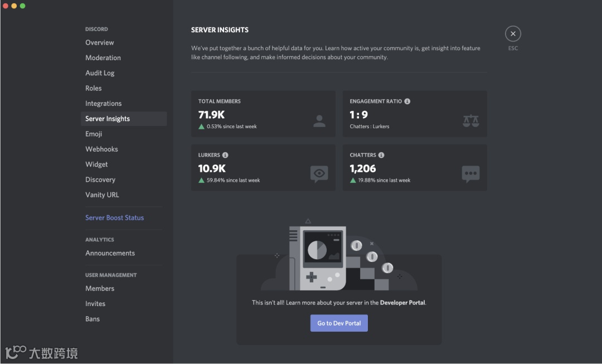The height and width of the screenshot is (364, 602).
Task: Click the 1,206 chatters value
Action: tap(363, 168)
